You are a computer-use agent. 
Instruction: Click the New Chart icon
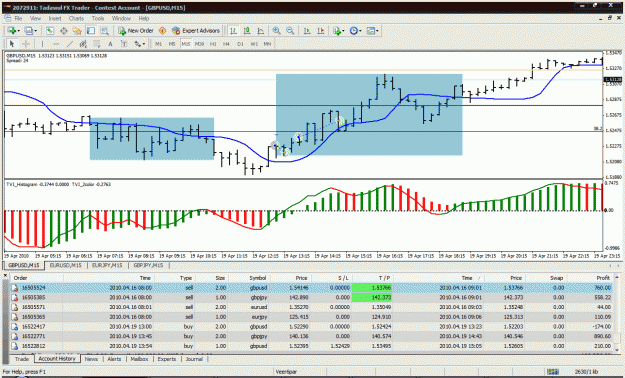click(11, 31)
